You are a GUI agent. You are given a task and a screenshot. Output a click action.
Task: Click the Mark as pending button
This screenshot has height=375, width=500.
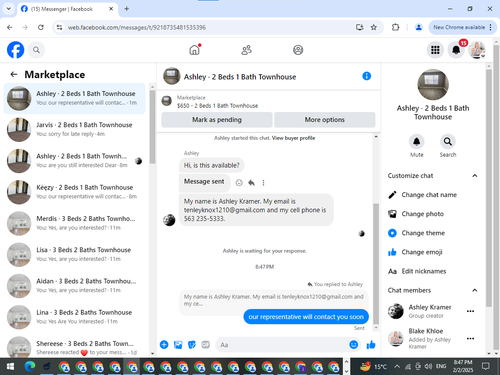217,120
